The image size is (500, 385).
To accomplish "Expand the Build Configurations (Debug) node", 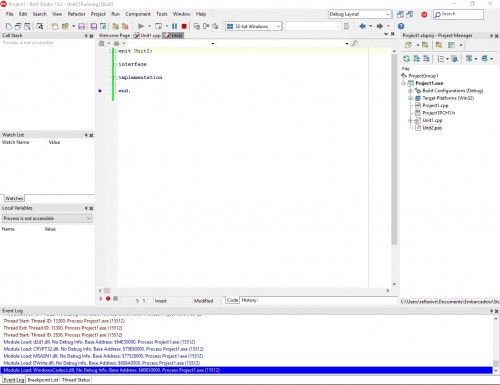I will point(411,91).
